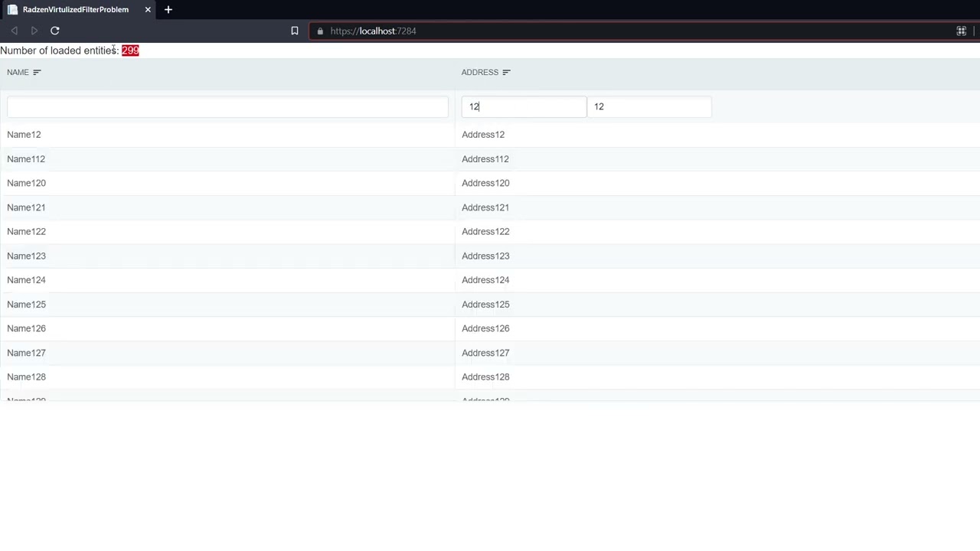
Task: Click the Address124 cell
Action: (x=717, y=280)
